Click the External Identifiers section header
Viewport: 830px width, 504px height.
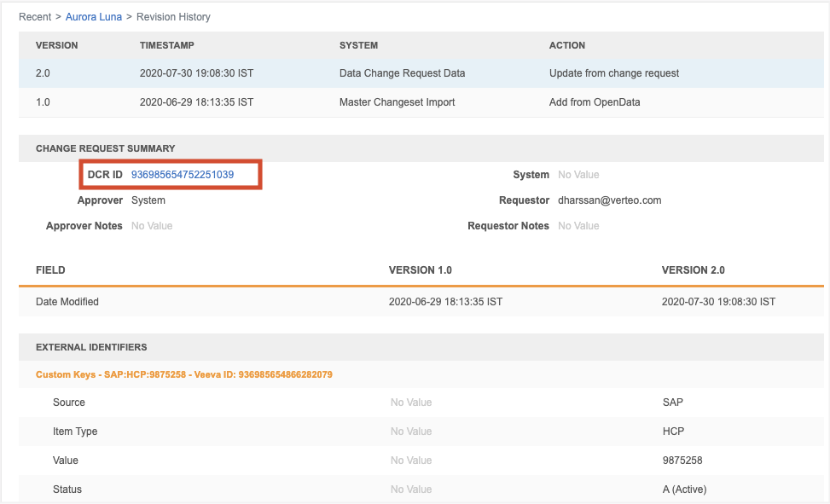91,348
